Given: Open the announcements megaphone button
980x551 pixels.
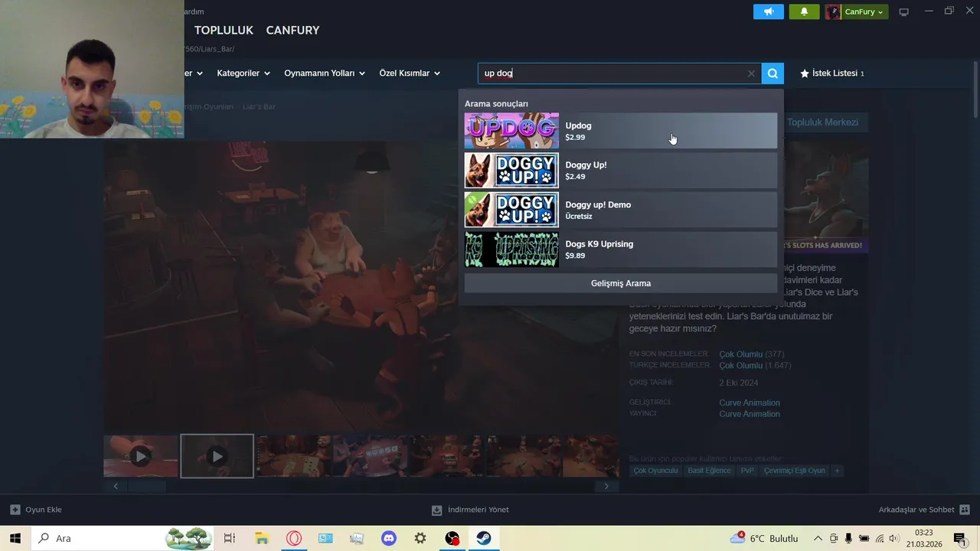Looking at the screenshot, I should (x=769, y=11).
